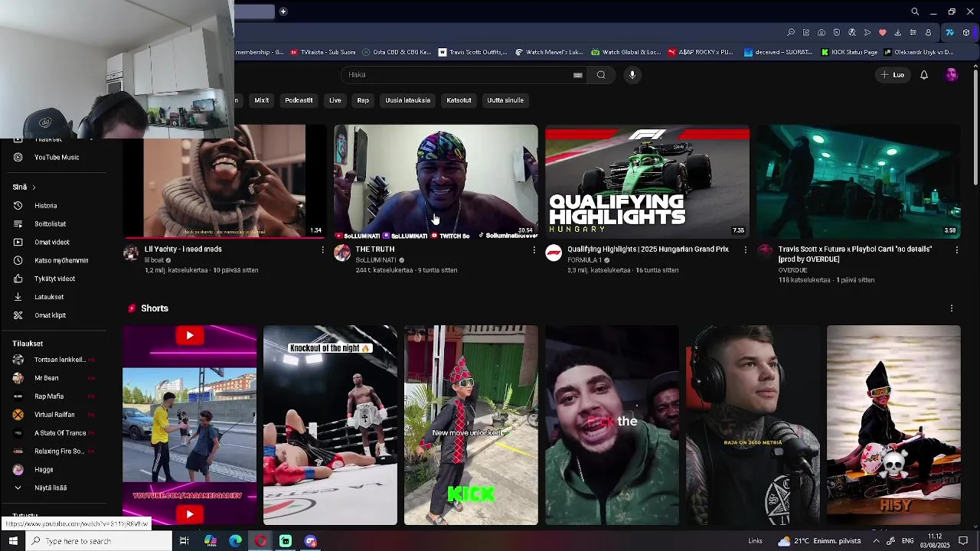Screen dimensions: 980x551
Task: Click Windows taskbar search box
Action: coord(100,541)
